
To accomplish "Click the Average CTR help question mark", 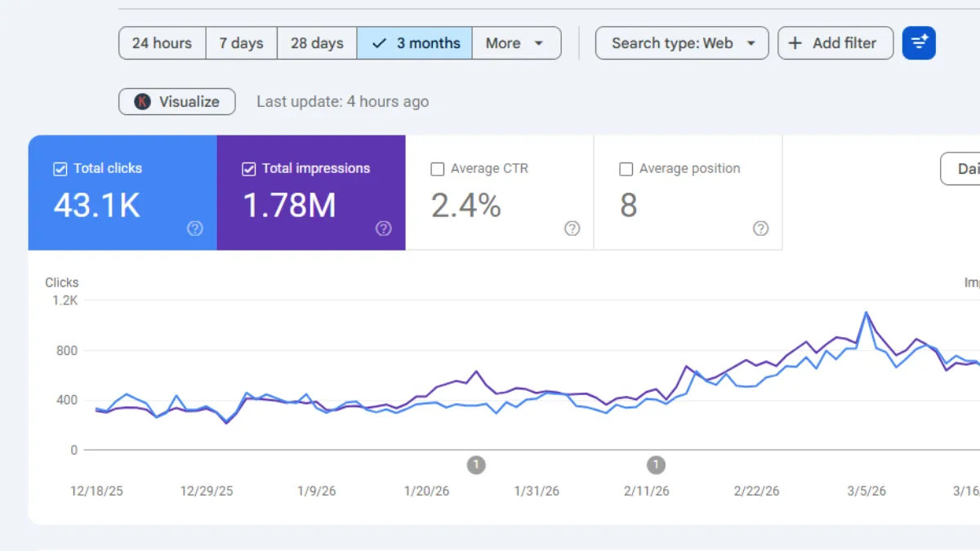I will click(x=572, y=229).
